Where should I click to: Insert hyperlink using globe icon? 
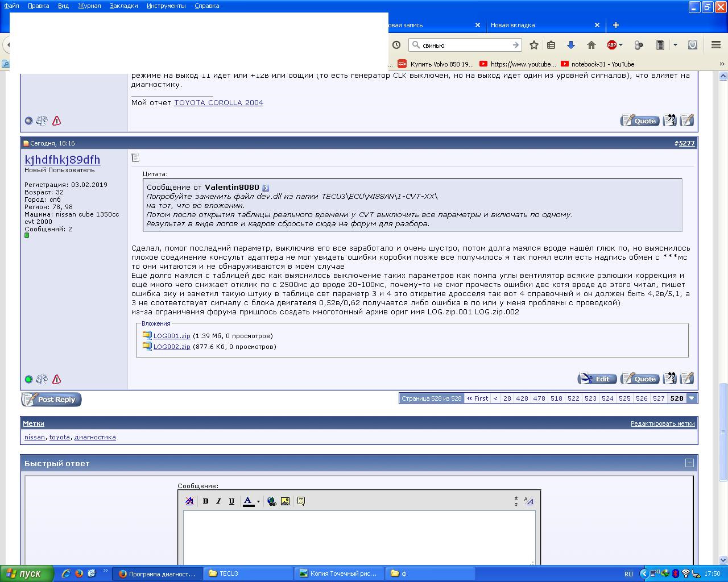(272, 501)
